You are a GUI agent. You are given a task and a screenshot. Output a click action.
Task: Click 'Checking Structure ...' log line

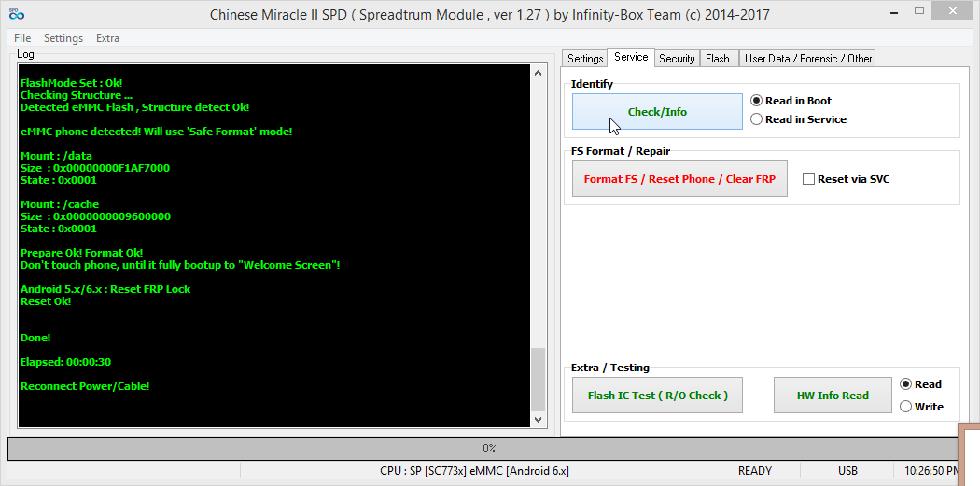[x=77, y=95]
